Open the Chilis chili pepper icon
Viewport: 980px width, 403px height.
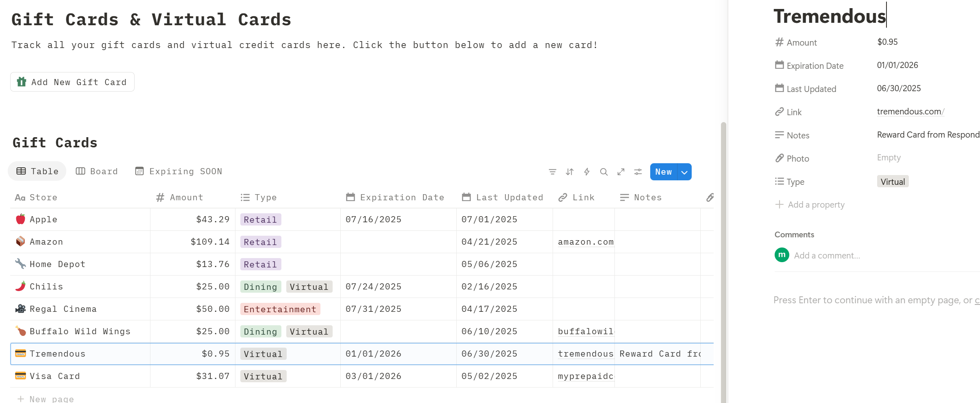pos(20,287)
